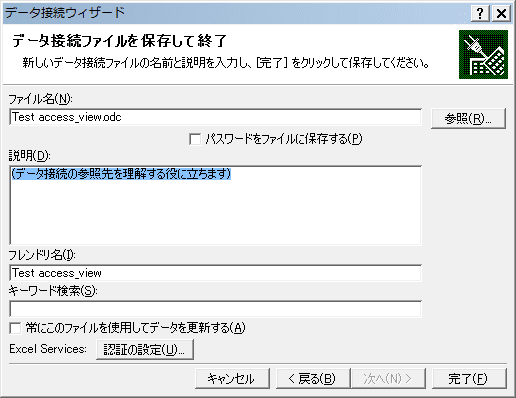
Task: Close the データ接続ウィザード dialog
Action: coord(501,14)
